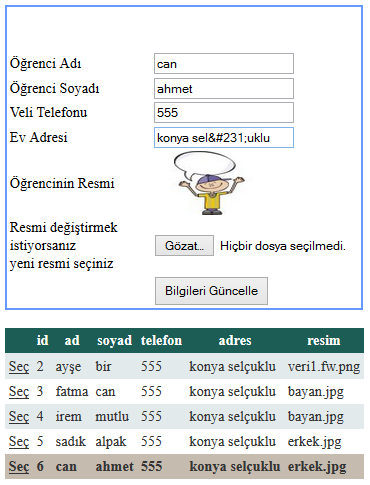Click Seç link for irem row
The height and width of the screenshot is (485, 370).
pos(19,416)
